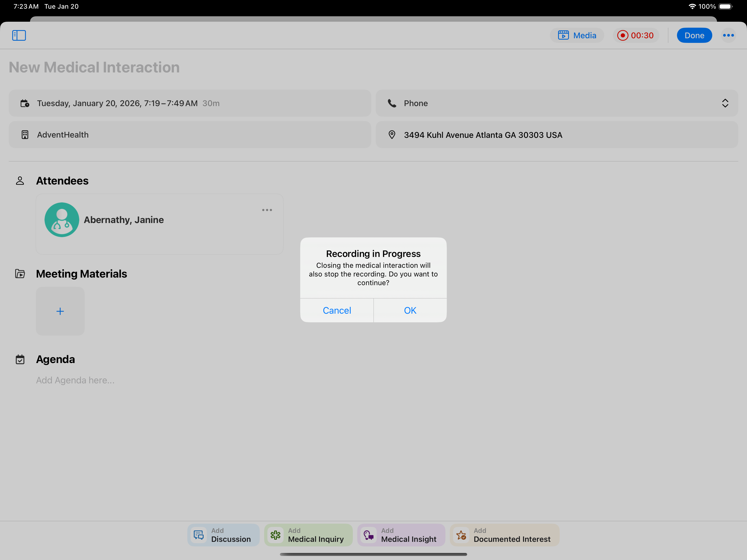This screenshot has height=560, width=747.
Task: Click the Agenda placeholder text field
Action: 75,380
